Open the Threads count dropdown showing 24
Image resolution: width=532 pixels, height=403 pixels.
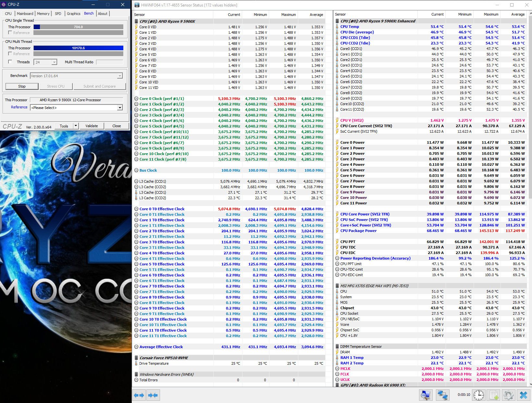coord(54,62)
